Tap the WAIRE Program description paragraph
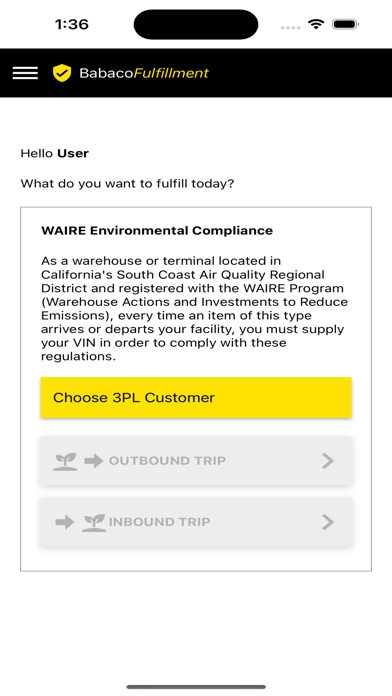Screen dimensions: 392x696 pyautogui.click(x=194, y=308)
